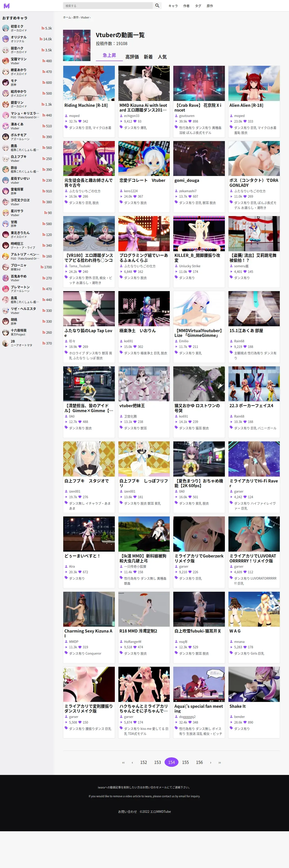Select 鈴谷 avatar in sidebar
Screen dimensions: 289x868
[x=5, y=169]
